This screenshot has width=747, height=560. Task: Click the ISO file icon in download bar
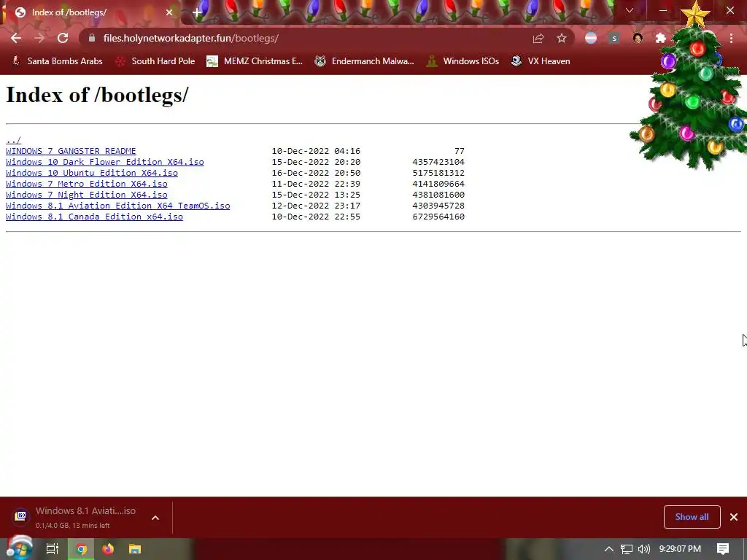20,516
